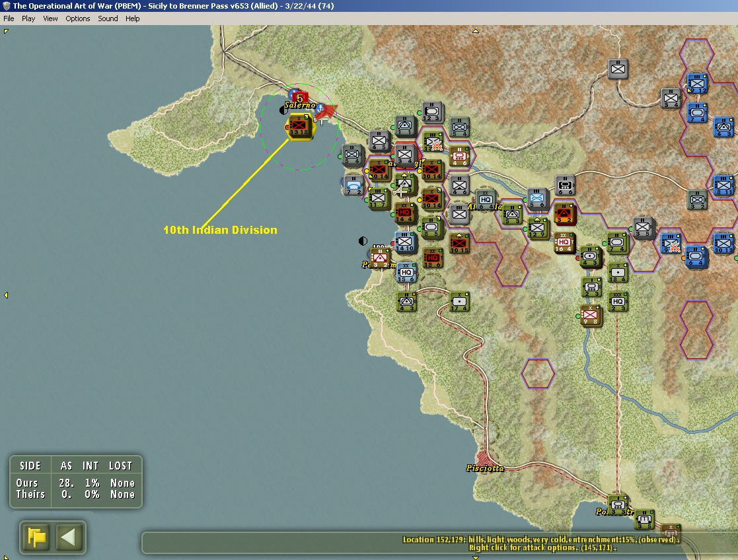Select the green brigade unit 18-4
The width and height of the screenshot is (738, 560).
618,273
